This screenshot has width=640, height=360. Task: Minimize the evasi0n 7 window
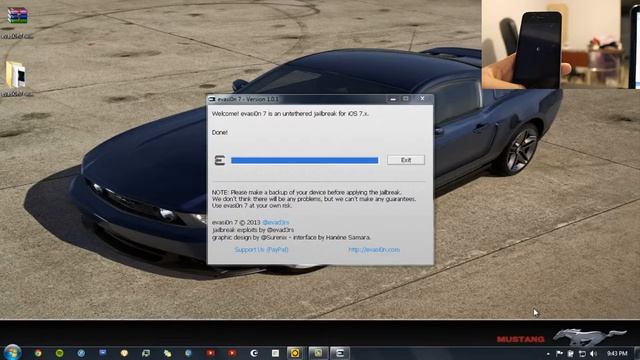click(393, 99)
